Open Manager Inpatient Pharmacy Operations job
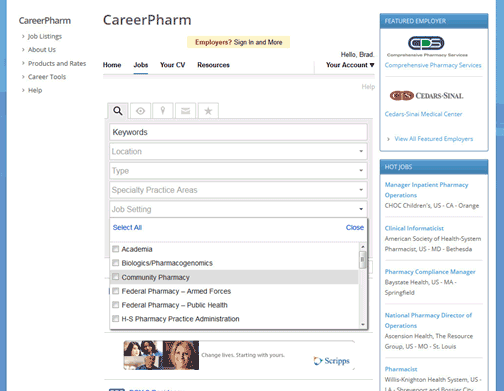 tap(426, 190)
